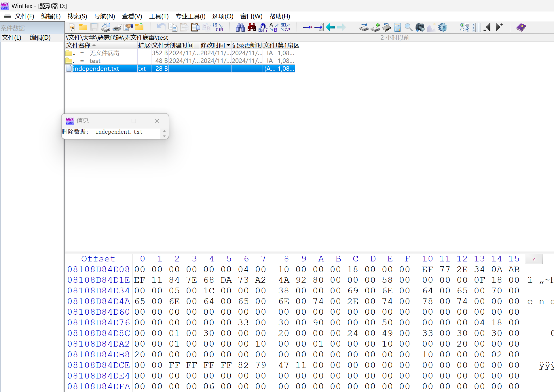This screenshot has height=392, width=554.
Task: Click the column layout toolbar icon
Action: [x=476, y=28]
